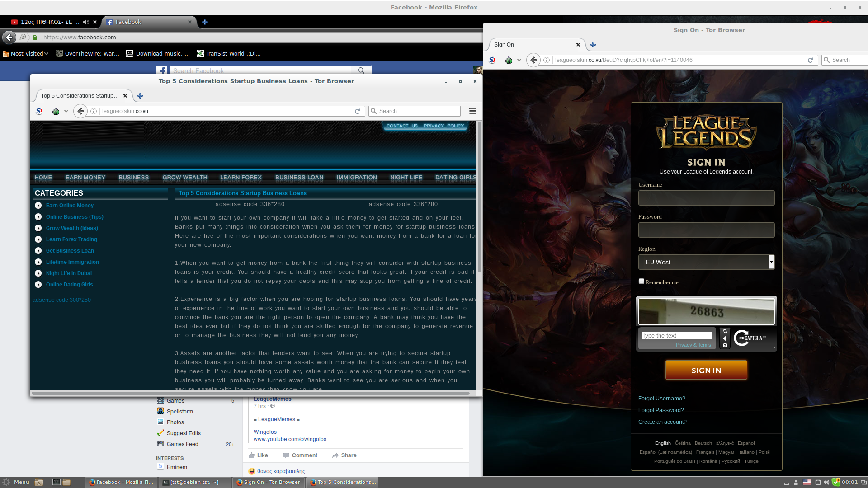
Task: Reload the leagueofskin.co.vu page
Action: click(357, 111)
